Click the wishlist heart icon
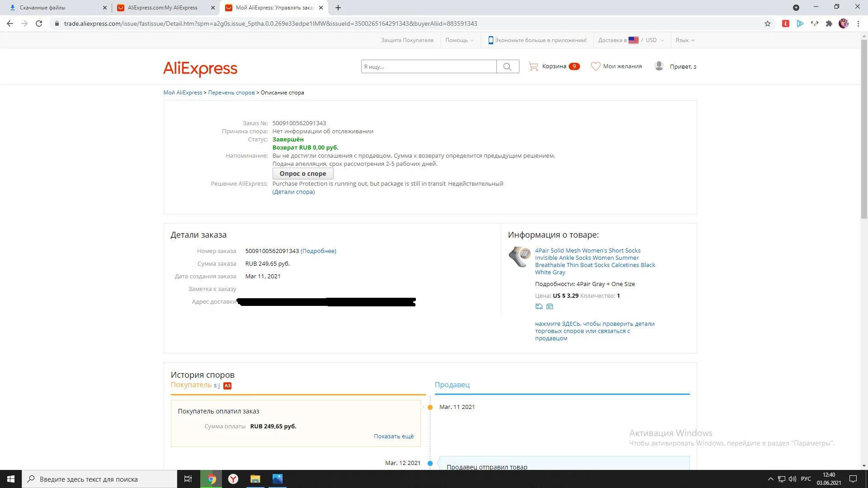868x488 pixels. [595, 66]
